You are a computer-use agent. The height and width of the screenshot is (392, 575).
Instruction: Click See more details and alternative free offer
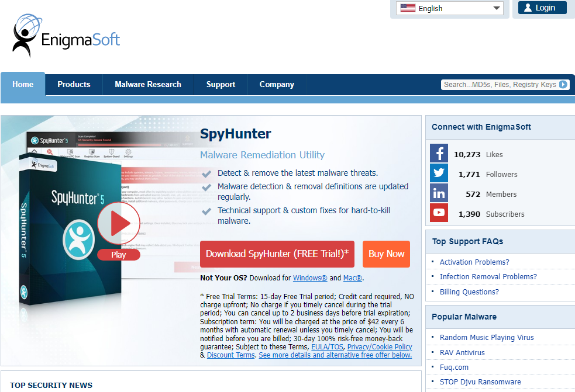point(335,355)
